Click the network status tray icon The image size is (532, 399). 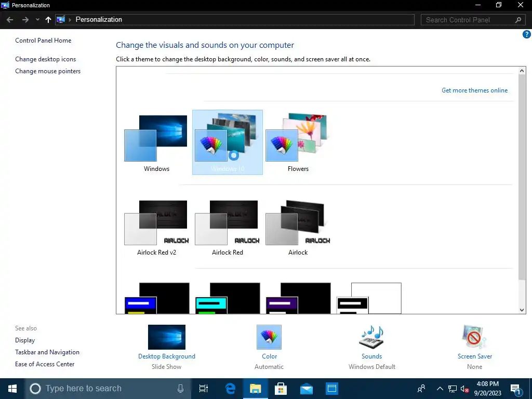(x=453, y=389)
